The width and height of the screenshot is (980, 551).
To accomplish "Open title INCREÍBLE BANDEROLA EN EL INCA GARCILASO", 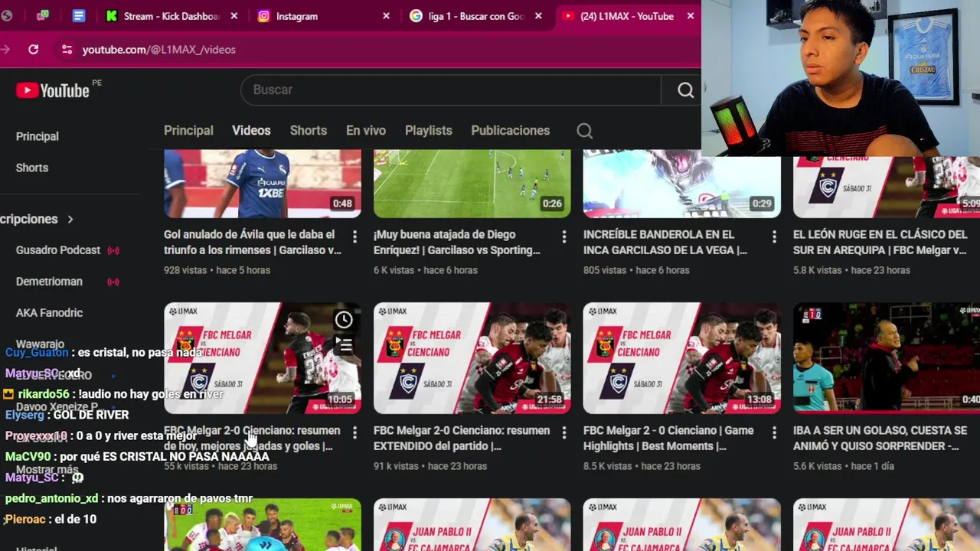I will coord(665,242).
